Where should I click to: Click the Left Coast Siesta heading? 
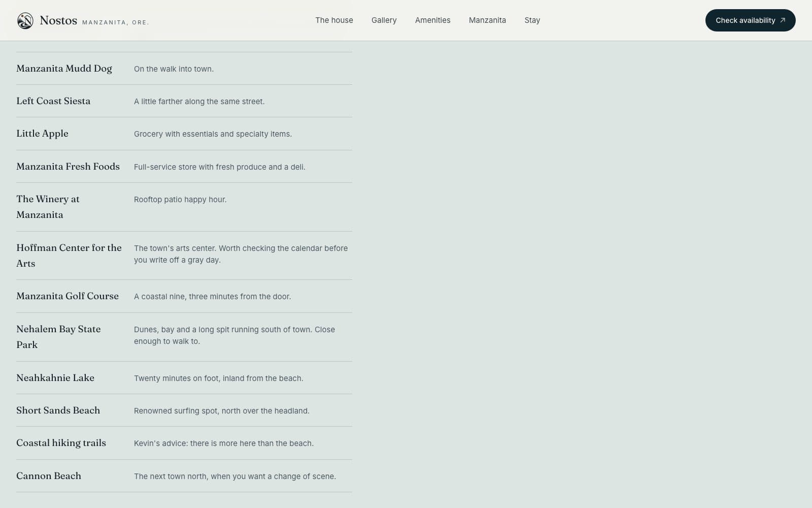click(x=53, y=101)
